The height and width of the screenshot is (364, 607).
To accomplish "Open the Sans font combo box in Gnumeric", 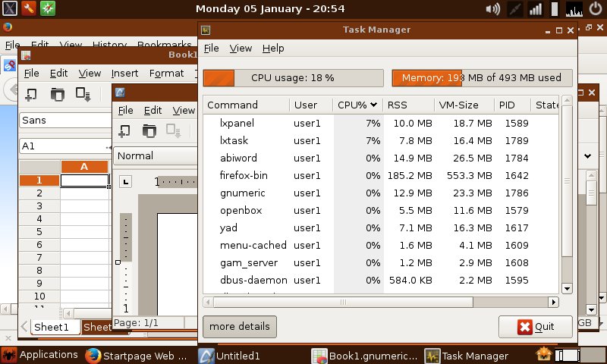I will click(65, 120).
